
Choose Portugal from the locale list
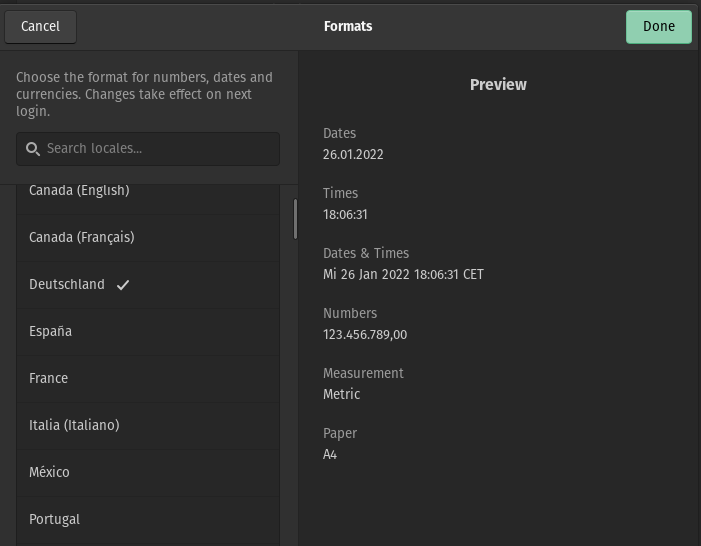click(148, 520)
